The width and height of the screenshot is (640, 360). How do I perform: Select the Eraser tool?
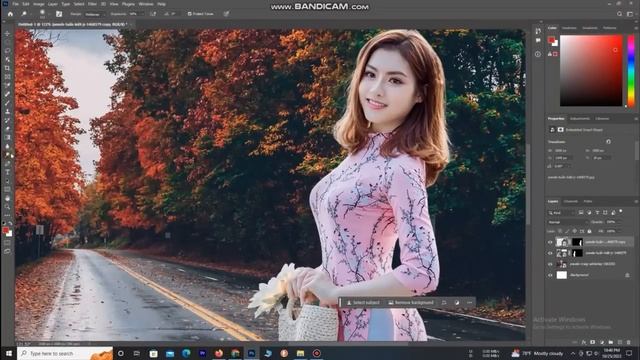click(x=7, y=129)
